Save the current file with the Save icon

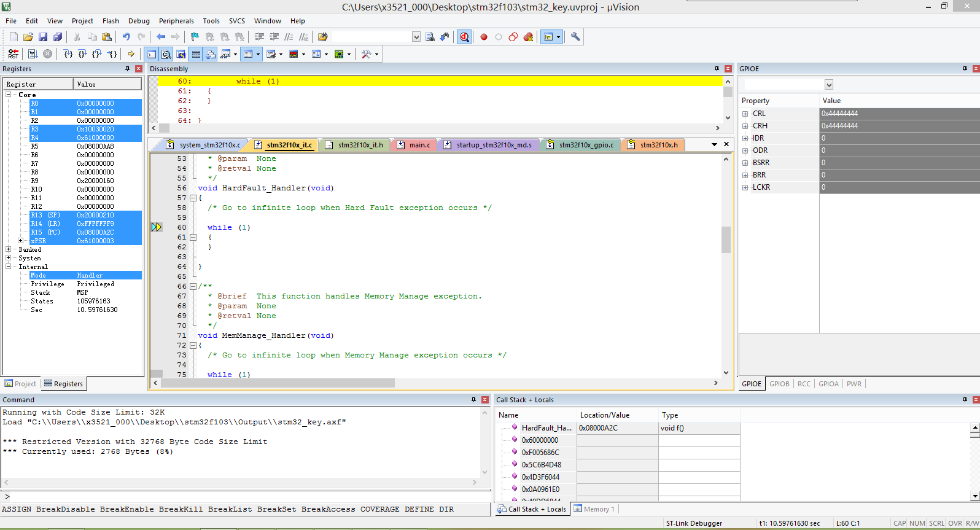43,37
